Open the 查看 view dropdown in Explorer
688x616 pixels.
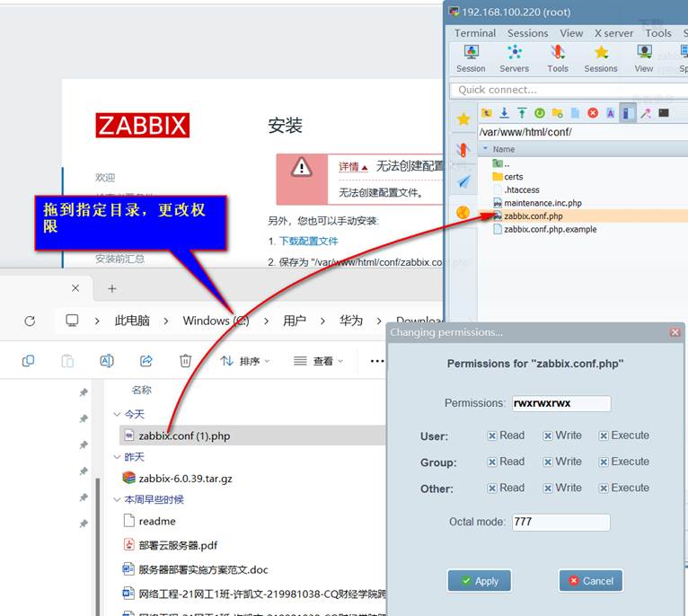coord(318,361)
